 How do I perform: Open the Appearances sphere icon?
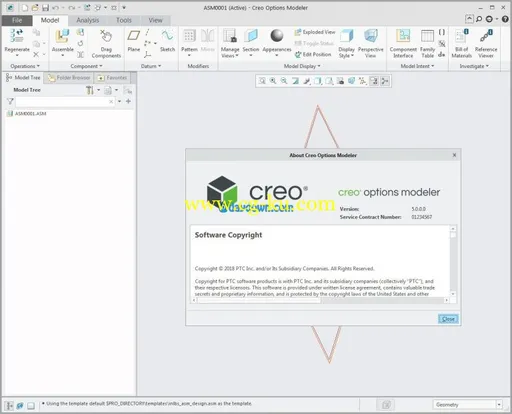click(277, 36)
